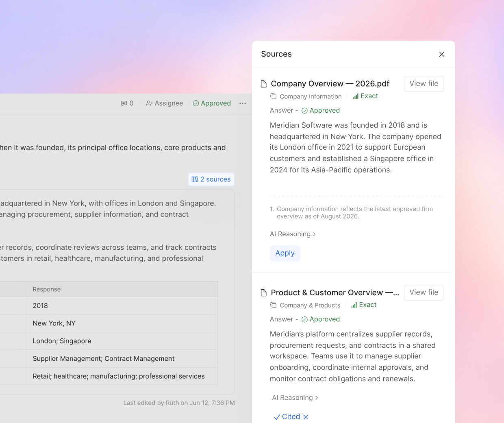Click the Product & Customer Overview title
Viewport: 504px width, 423px height.
point(335,292)
